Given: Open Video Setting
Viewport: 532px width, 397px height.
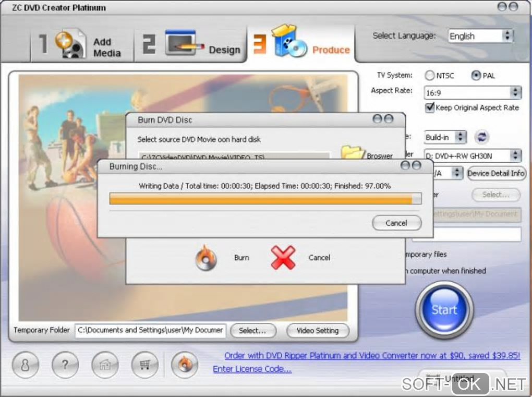Looking at the screenshot, I should [318, 331].
